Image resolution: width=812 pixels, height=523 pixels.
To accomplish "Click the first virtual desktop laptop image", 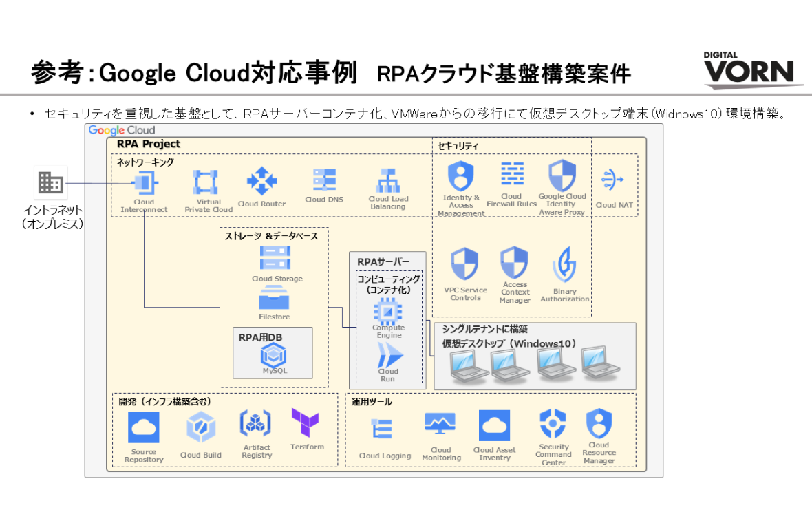I will tap(468, 367).
